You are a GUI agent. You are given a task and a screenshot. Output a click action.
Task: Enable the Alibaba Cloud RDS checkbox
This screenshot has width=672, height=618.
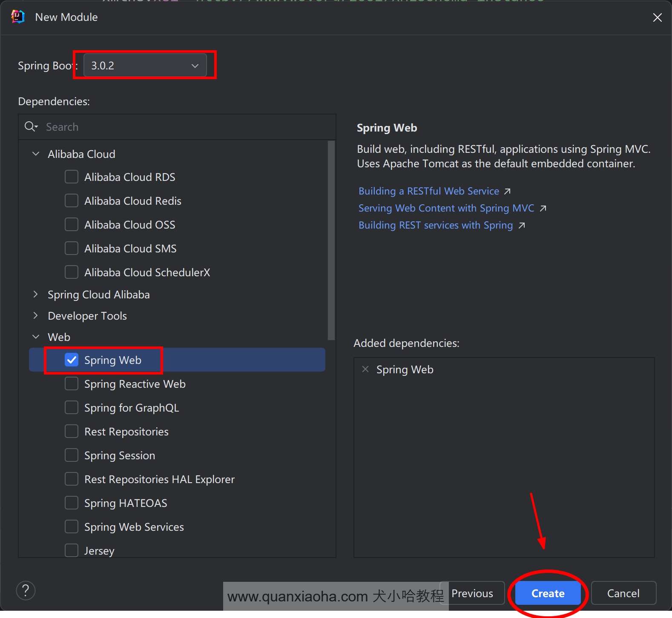[x=72, y=177]
